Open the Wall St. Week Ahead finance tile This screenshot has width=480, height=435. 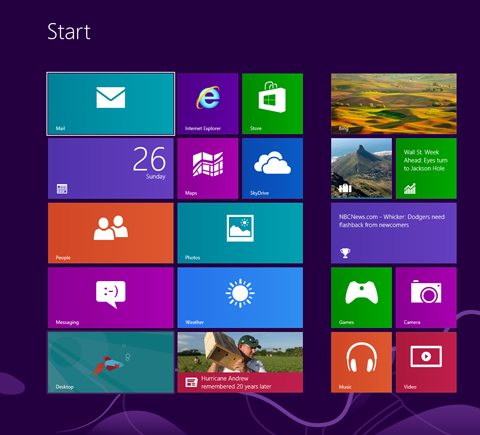[426, 168]
